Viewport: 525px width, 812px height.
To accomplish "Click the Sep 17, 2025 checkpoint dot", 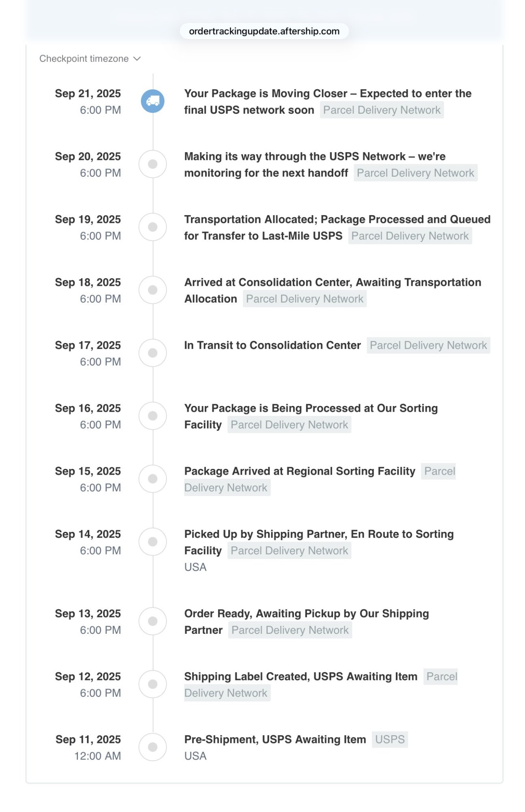I will click(x=153, y=353).
